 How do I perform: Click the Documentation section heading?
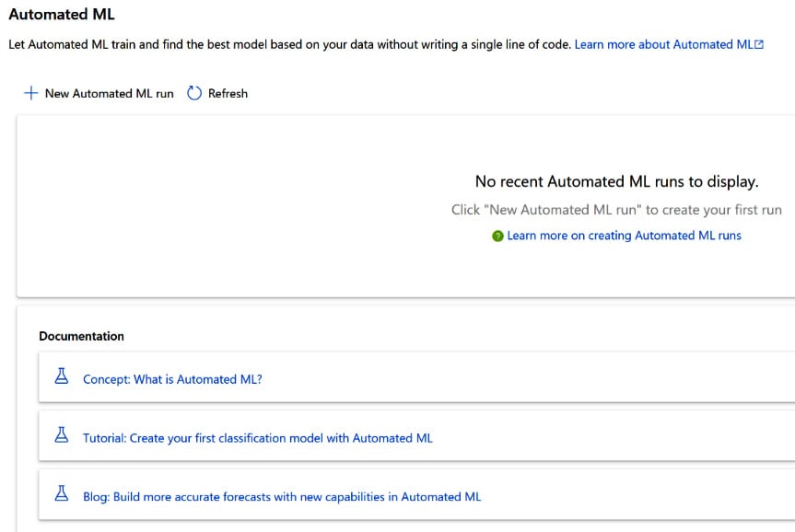click(82, 337)
